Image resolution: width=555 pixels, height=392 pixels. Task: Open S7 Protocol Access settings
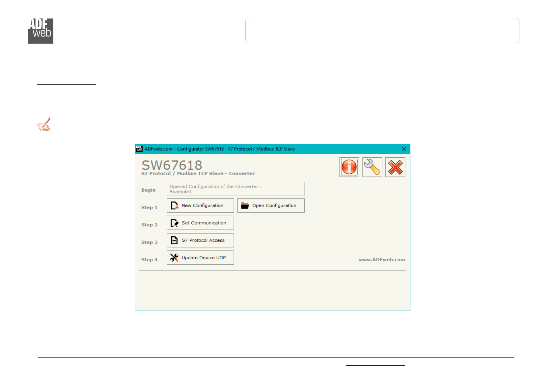pyautogui.click(x=200, y=240)
